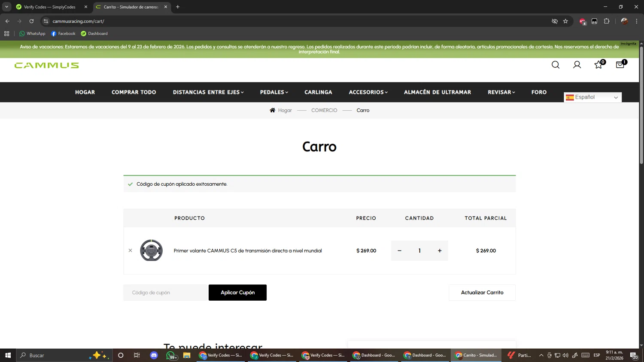644x362 pixels.
Task: Click the page vertical scrollbar
Action: (x=641, y=105)
